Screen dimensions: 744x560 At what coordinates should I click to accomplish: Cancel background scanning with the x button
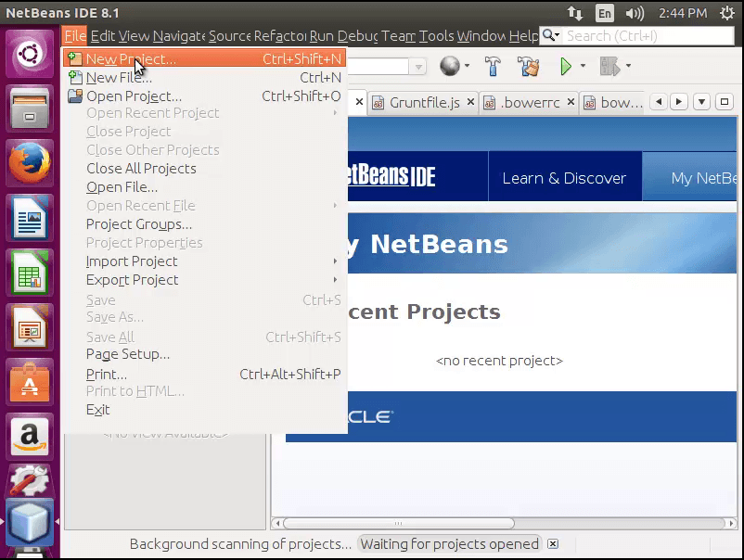(553, 544)
